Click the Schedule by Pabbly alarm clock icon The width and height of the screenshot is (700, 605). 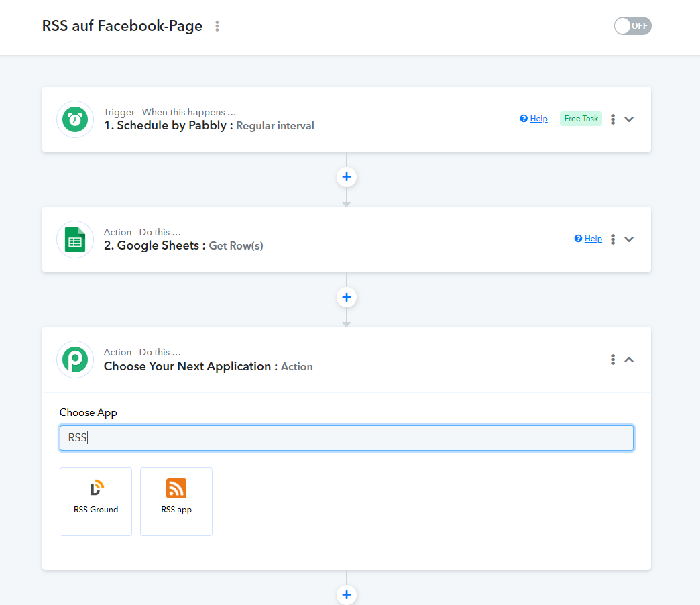[75, 119]
